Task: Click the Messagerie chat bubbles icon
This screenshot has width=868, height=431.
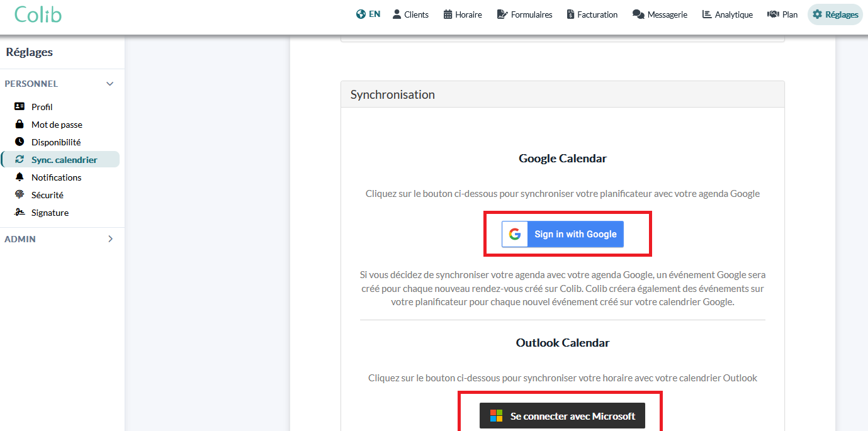Action: [x=638, y=14]
